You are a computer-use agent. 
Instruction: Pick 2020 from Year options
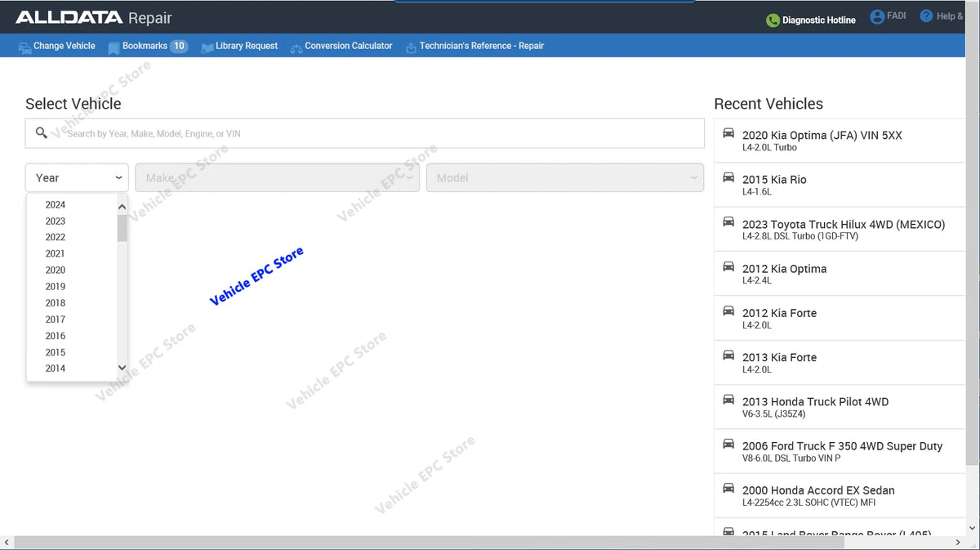(x=56, y=271)
